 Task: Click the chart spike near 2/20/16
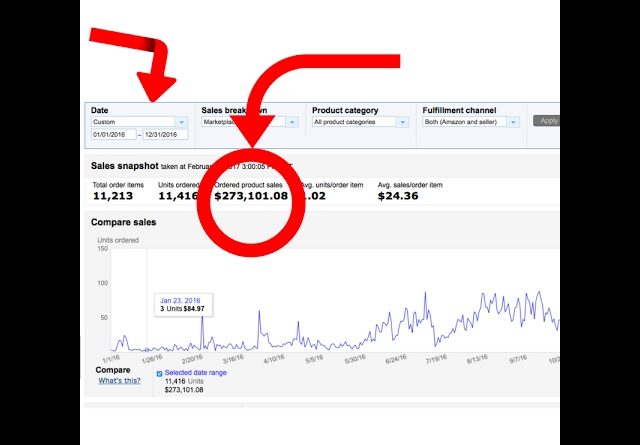(x=203, y=320)
